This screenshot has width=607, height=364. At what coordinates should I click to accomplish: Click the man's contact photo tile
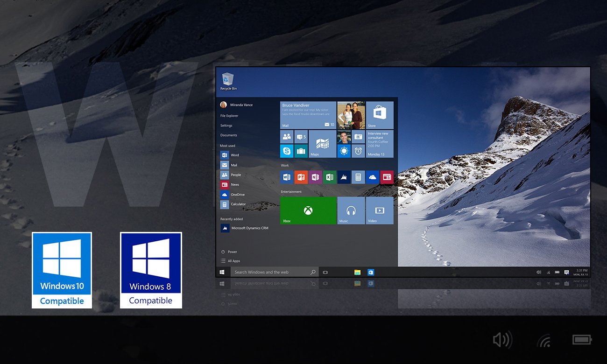(344, 137)
